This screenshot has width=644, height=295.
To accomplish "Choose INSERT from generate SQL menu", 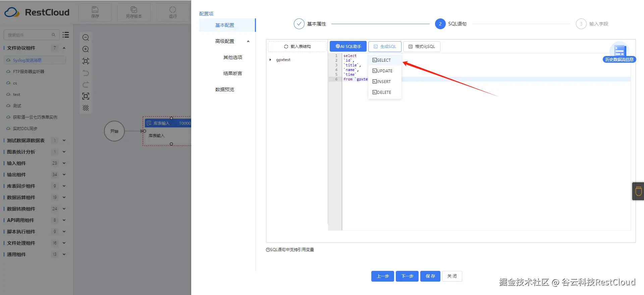I will (x=385, y=82).
